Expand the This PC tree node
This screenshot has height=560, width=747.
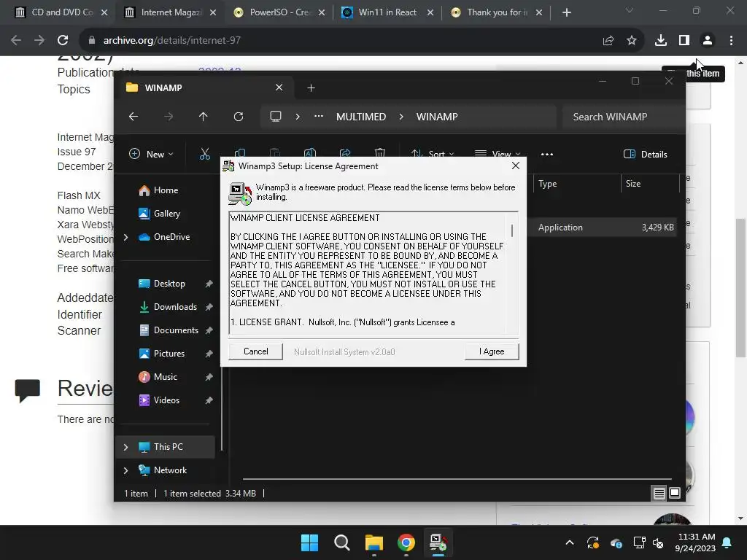click(x=125, y=447)
